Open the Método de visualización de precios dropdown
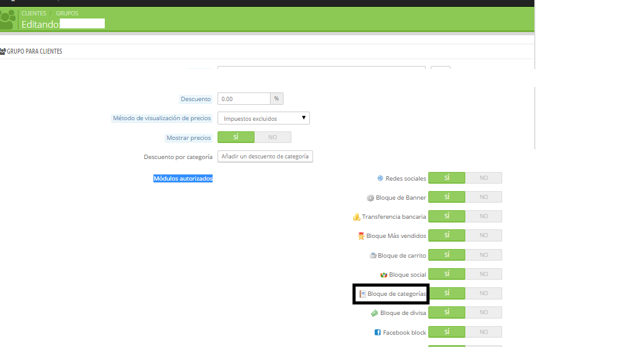 tap(264, 118)
